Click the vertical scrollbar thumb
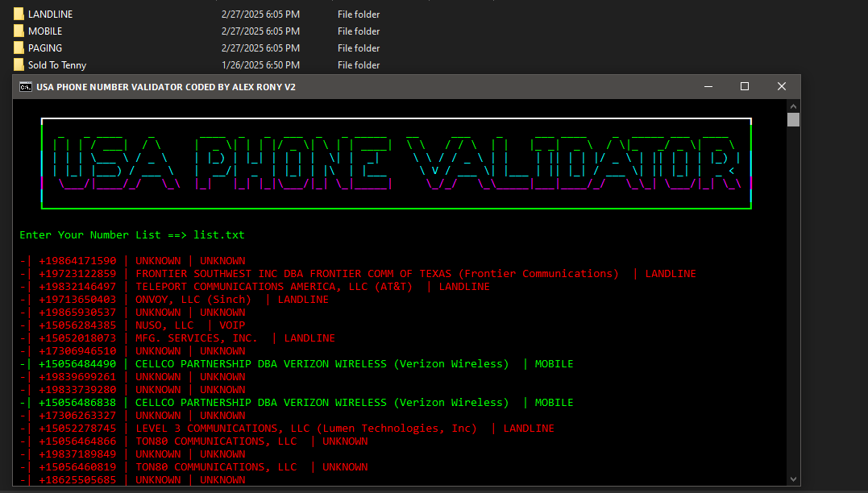This screenshot has height=493, width=868. coord(793,118)
